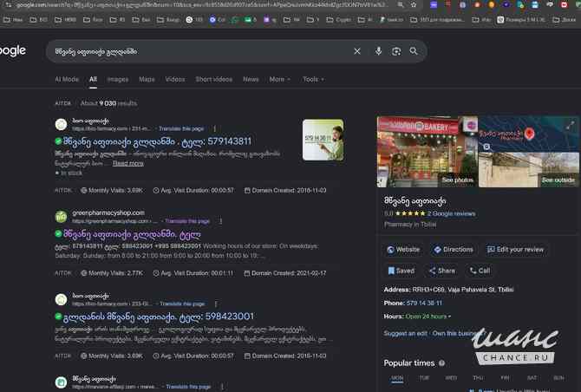Click the greenpharmacyshop.com site favicon
This screenshot has width=581, height=392.
(62, 216)
